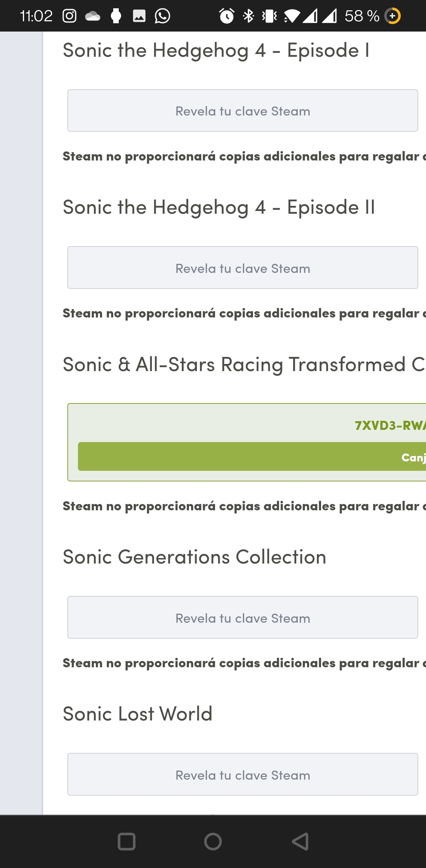Reveal Steam key for Sonic Generations Collection
Image resolution: width=426 pixels, height=868 pixels.
point(243,618)
